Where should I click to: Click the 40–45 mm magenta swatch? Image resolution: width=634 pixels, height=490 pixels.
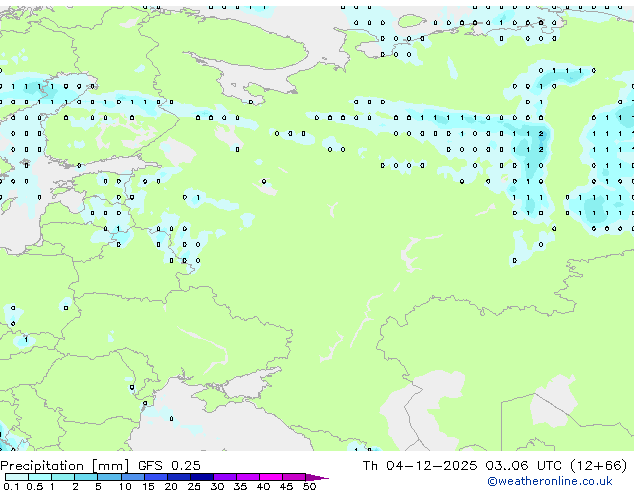coord(271,477)
